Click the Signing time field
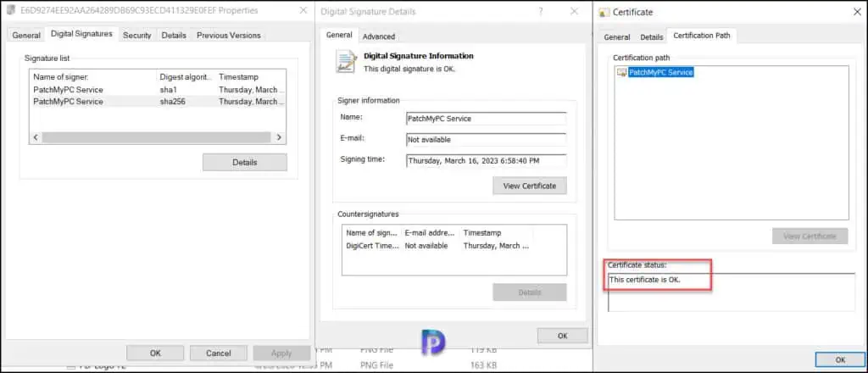 click(486, 160)
